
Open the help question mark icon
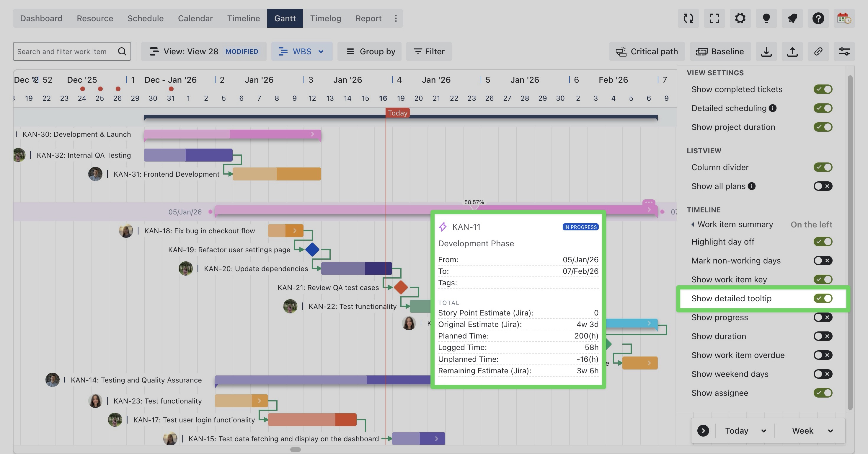tap(818, 18)
